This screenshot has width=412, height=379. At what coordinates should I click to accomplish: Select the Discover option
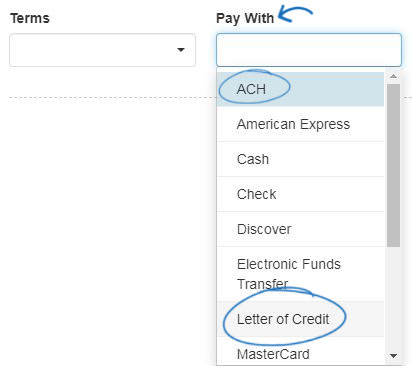[x=300, y=229]
